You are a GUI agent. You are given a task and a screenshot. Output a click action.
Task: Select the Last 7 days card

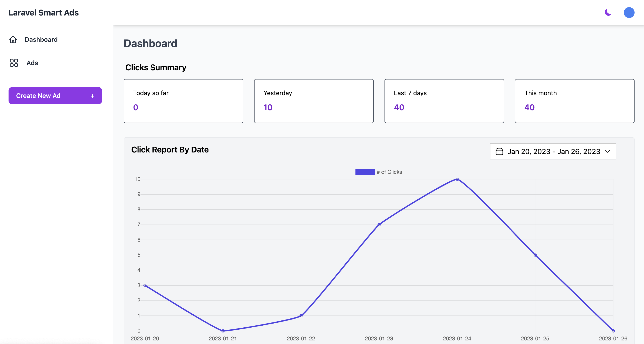pyautogui.click(x=444, y=101)
